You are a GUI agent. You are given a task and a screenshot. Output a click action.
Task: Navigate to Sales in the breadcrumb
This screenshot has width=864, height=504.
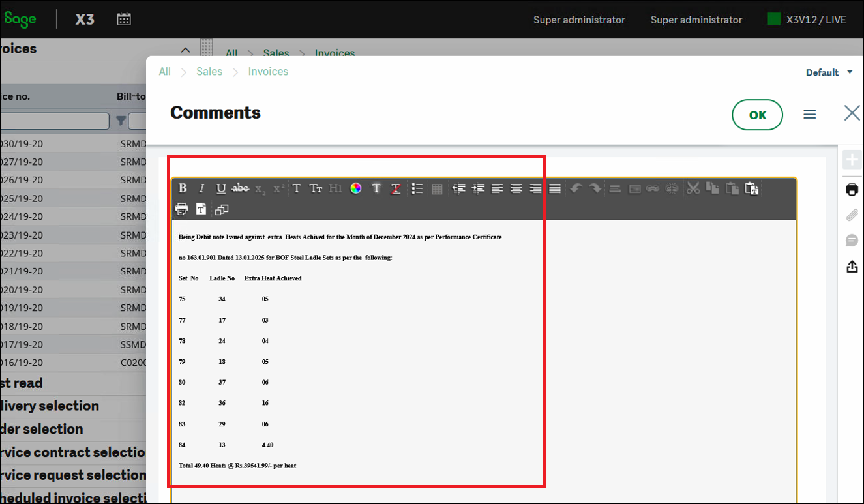point(209,72)
